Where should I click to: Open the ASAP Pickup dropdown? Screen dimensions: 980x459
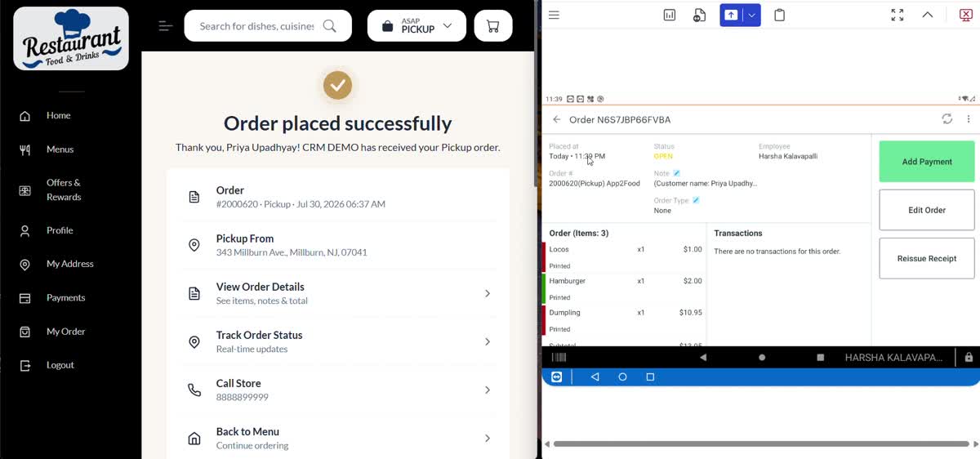pos(416,26)
